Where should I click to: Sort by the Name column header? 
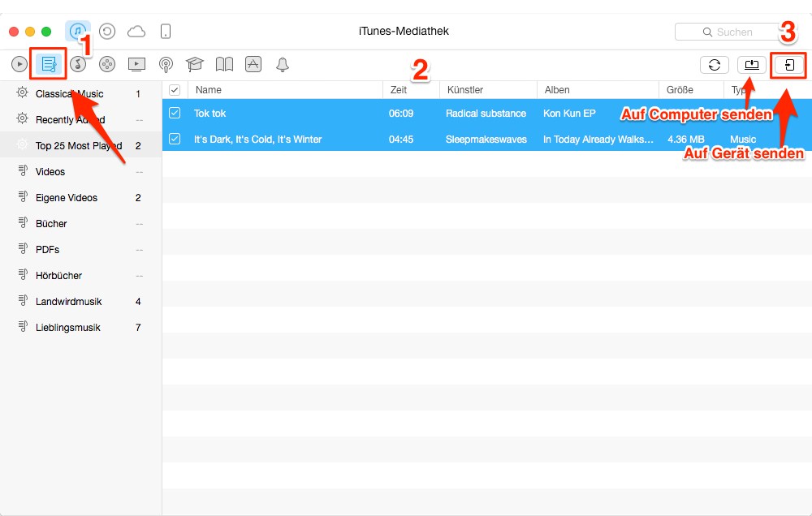(x=285, y=90)
